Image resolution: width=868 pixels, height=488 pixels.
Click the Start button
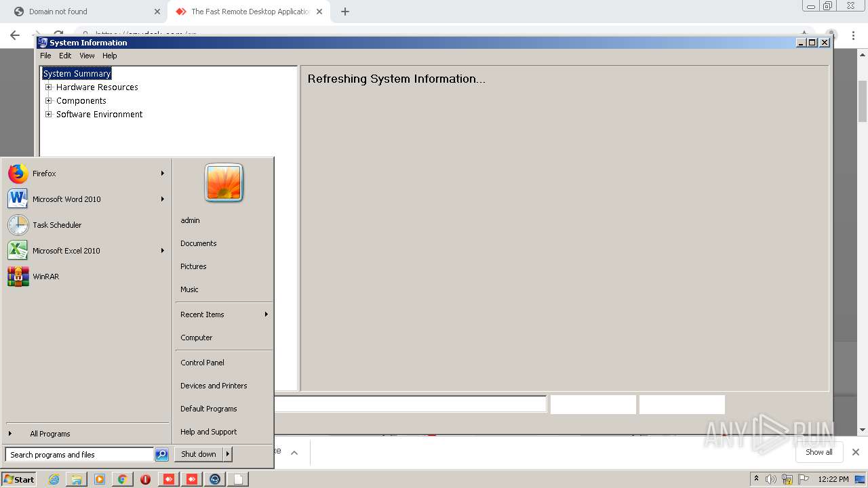[19, 479]
